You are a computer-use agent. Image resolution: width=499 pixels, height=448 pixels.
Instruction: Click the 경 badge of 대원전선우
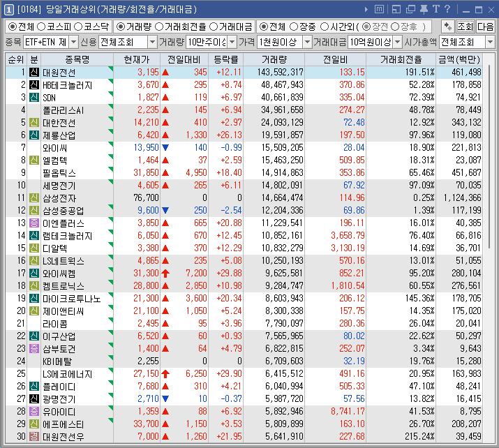(34, 436)
